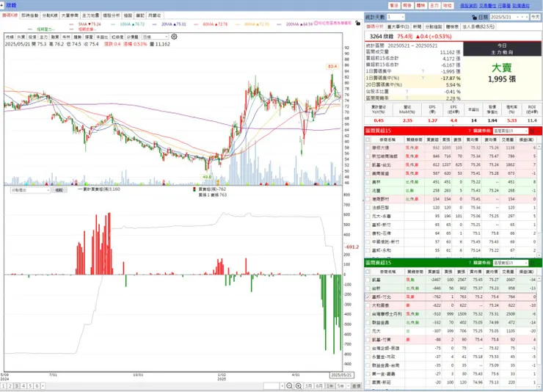The width and height of the screenshot is (543, 392).
Task: Open the 統計天數 dropdown
Action: (396, 17)
